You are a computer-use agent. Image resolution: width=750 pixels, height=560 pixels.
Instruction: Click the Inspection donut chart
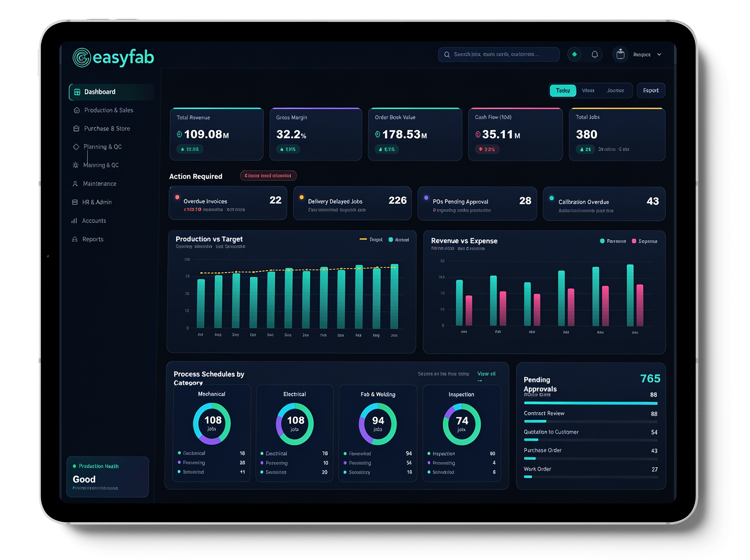[x=462, y=424]
